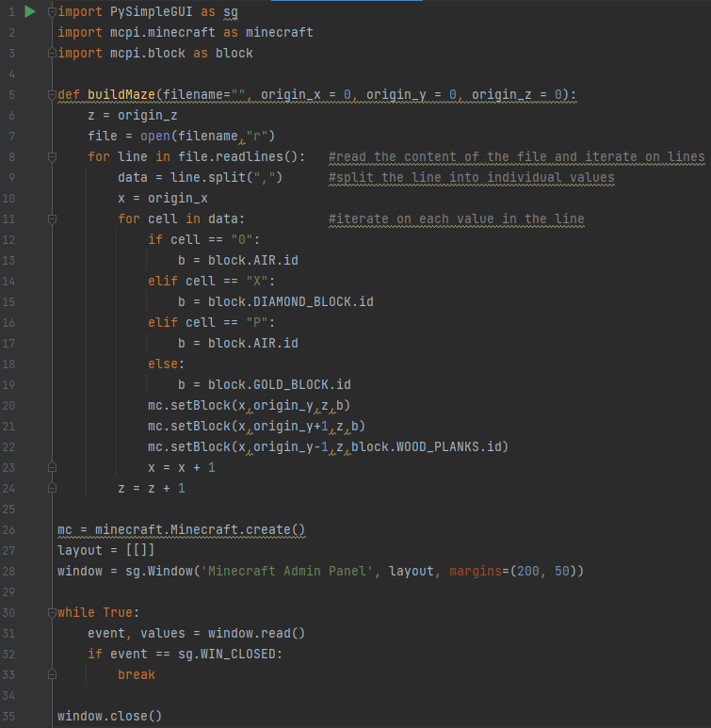Viewport: 711px width, 728px height.
Task: Collapse the 'while True' loop
Action: coord(51,613)
